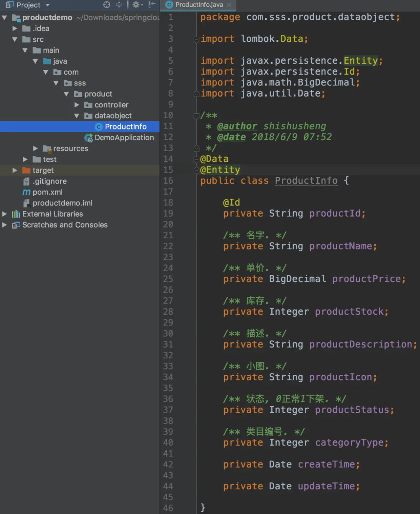The width and height of the screenshot is (420, 514).
Task: Expand the target folder
Action: [x=15, y=170]
